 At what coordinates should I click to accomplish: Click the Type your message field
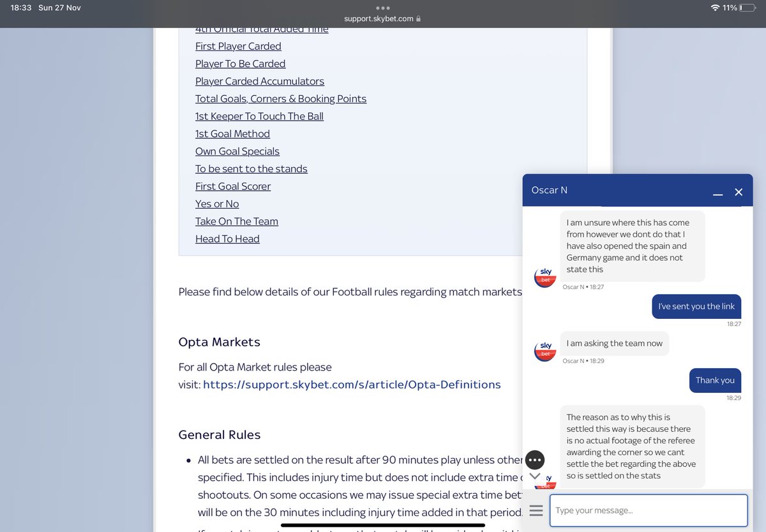point(649,510)
